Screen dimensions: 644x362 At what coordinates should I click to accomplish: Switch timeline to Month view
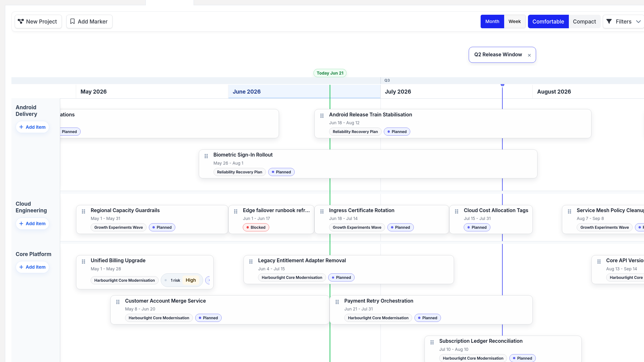(x=492, y=21)
